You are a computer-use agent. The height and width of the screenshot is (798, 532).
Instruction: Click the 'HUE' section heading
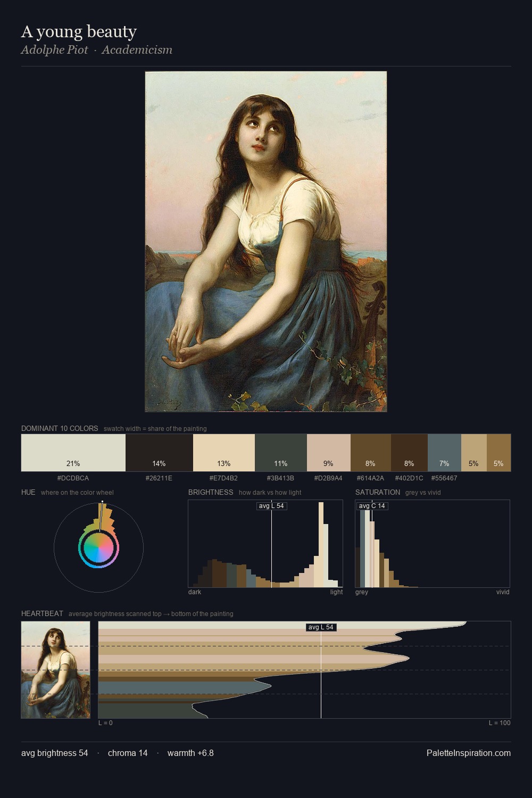[x=28, y=492]
